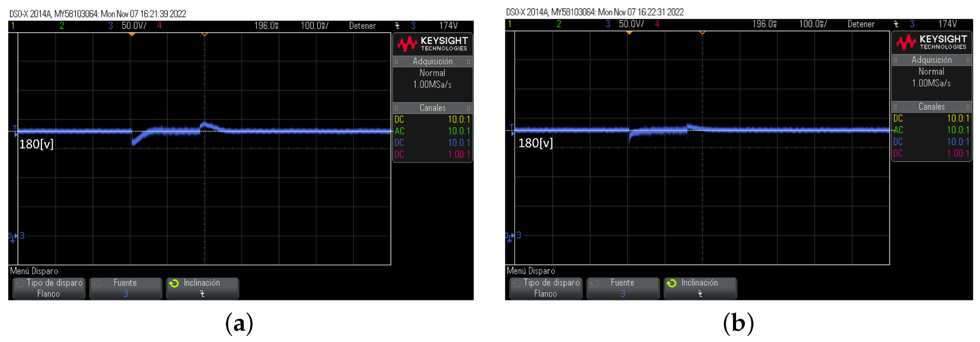Image resolution: width=980 pixels, height=342 pixels.
Task: Click solid orange trigger marker atop scope (a)
Action: tap(132, 35)
